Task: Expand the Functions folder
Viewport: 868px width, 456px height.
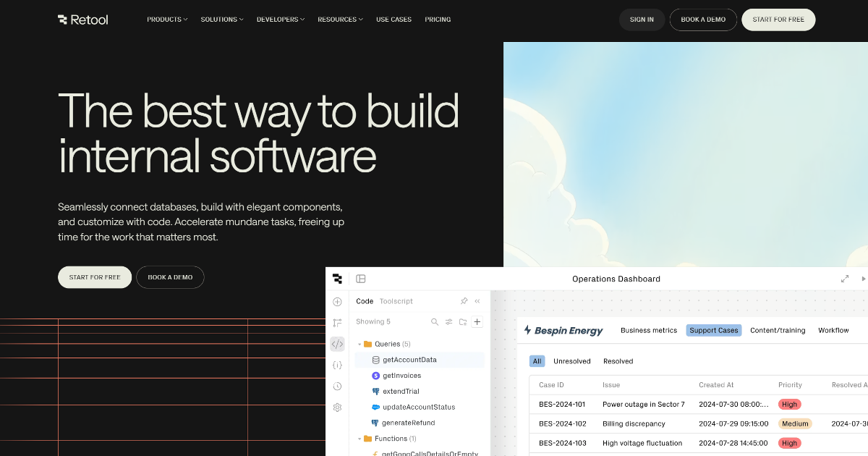Action: pyautogui.click(x=359, y=438)
